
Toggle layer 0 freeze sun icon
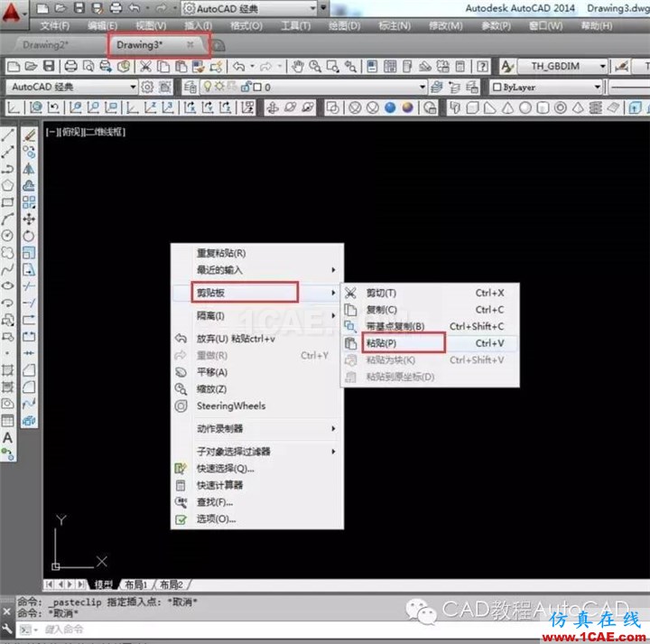point(219,87)
